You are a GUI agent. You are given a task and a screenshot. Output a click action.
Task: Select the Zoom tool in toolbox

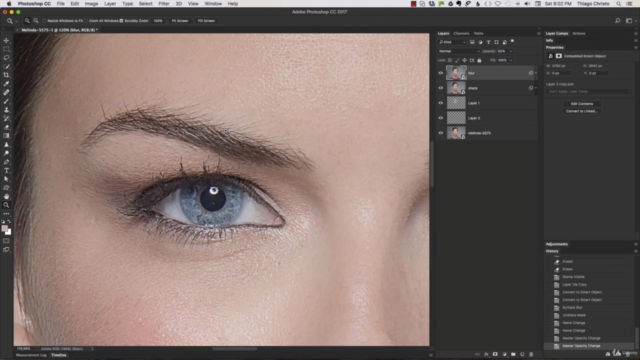click(x=6, y=205)
